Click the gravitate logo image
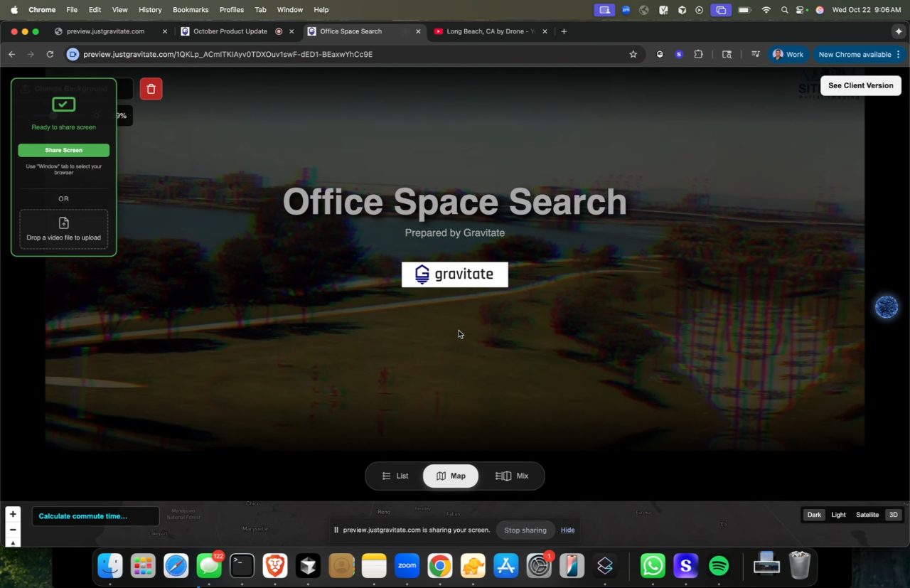This screenshot has width=910, height=588. click(x=455, y=274)
